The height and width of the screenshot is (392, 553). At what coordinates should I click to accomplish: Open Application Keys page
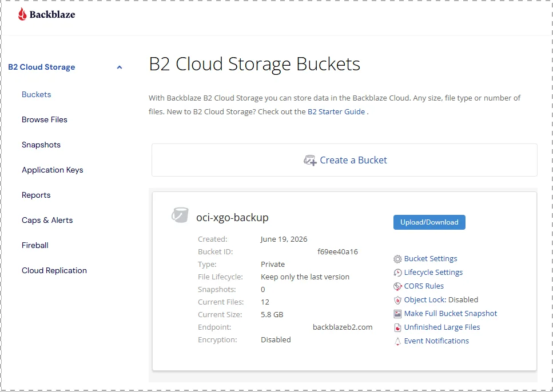(53, 170)
